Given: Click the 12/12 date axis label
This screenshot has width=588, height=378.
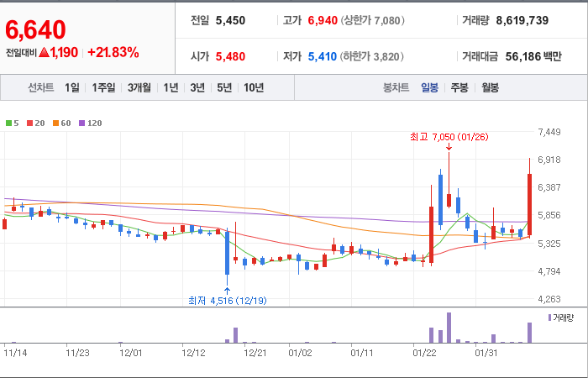Looking at the screenshot, I should tap(193, 354).
